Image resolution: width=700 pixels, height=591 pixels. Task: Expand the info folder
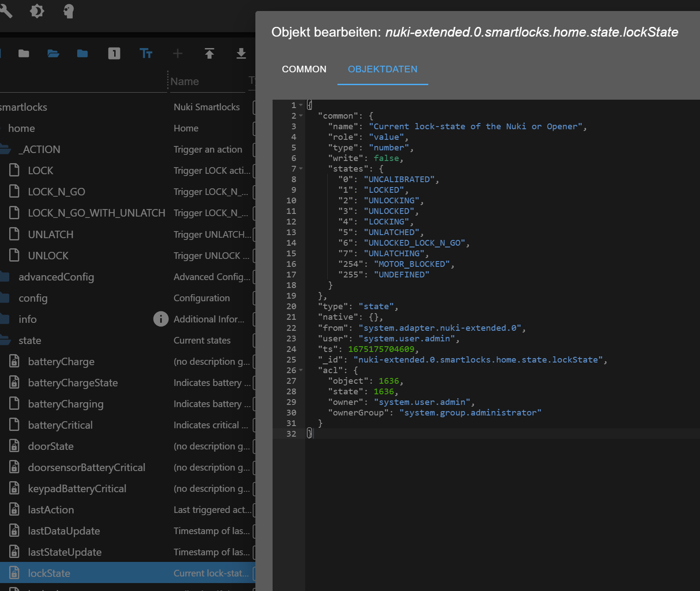coord(5,319)
